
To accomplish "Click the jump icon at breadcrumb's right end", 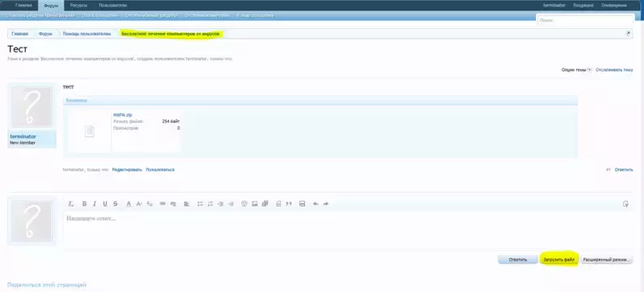I will pyautogui.click(x=628, y=34).
